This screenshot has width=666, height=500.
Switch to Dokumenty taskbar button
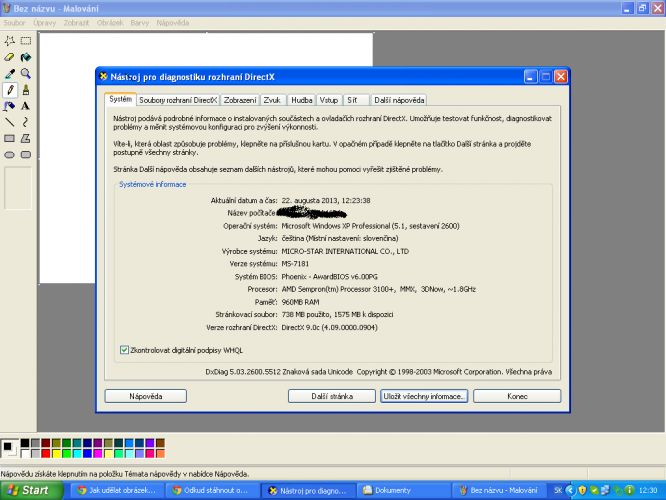coord(402,490)
